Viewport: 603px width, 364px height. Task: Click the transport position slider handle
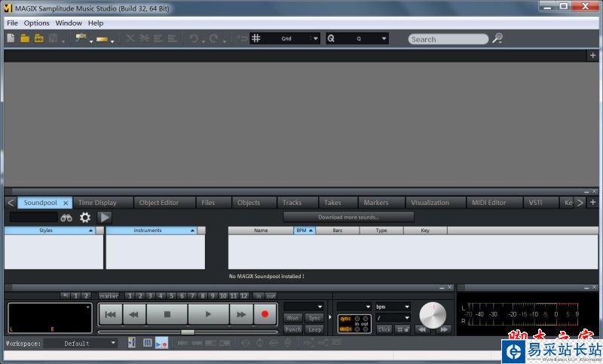[188, 332]
